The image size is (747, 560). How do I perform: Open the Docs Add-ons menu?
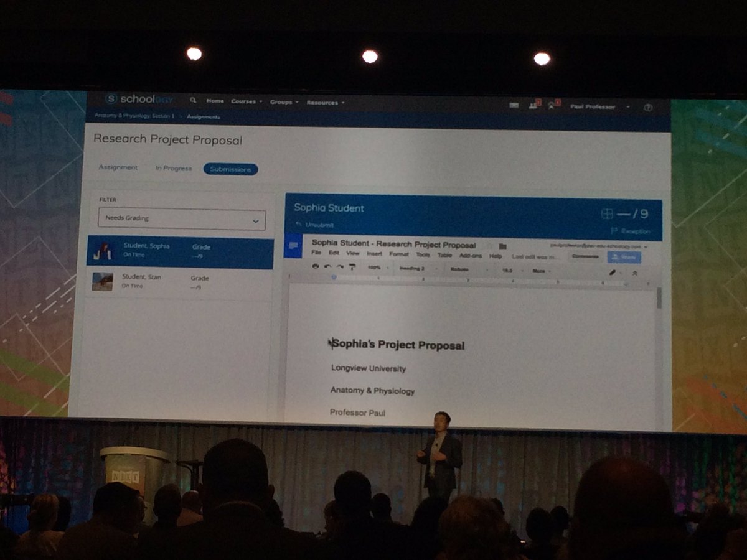(471, 256)
